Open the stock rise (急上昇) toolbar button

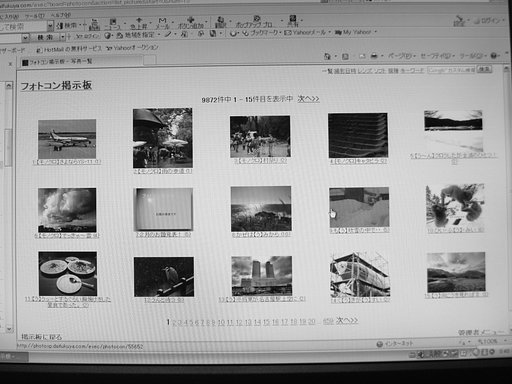139,23
